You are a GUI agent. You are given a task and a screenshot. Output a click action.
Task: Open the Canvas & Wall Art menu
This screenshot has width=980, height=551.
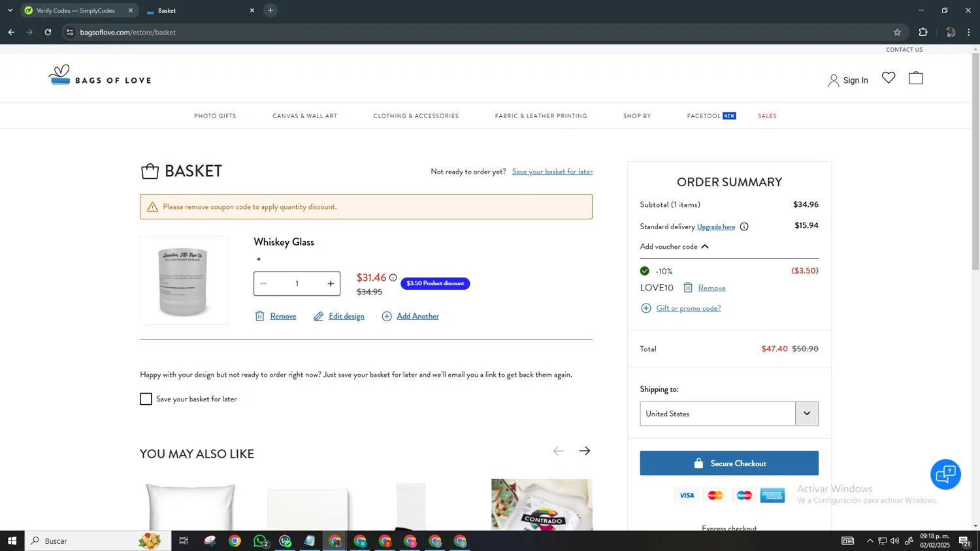coord(305,116)
